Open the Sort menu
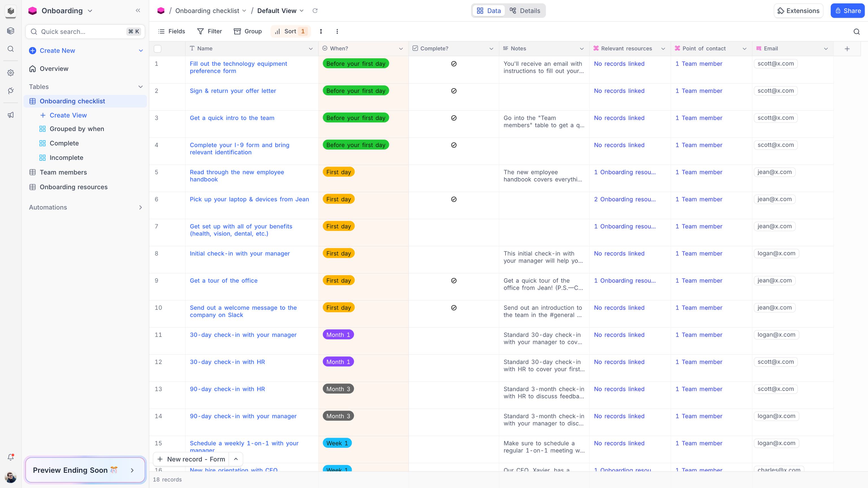 tap(290, 31)
